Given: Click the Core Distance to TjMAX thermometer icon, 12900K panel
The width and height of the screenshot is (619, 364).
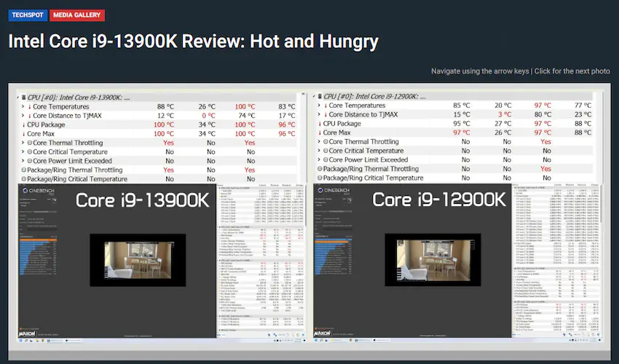Looking at the screenshot, I should pyautogui.click(x=326, y=114).
